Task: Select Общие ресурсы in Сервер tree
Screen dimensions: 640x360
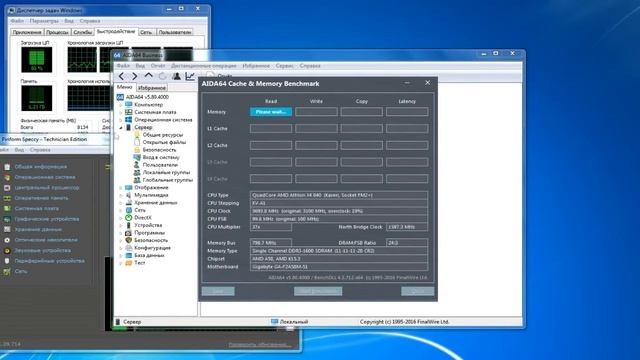Action: click(x=162, y=135)
